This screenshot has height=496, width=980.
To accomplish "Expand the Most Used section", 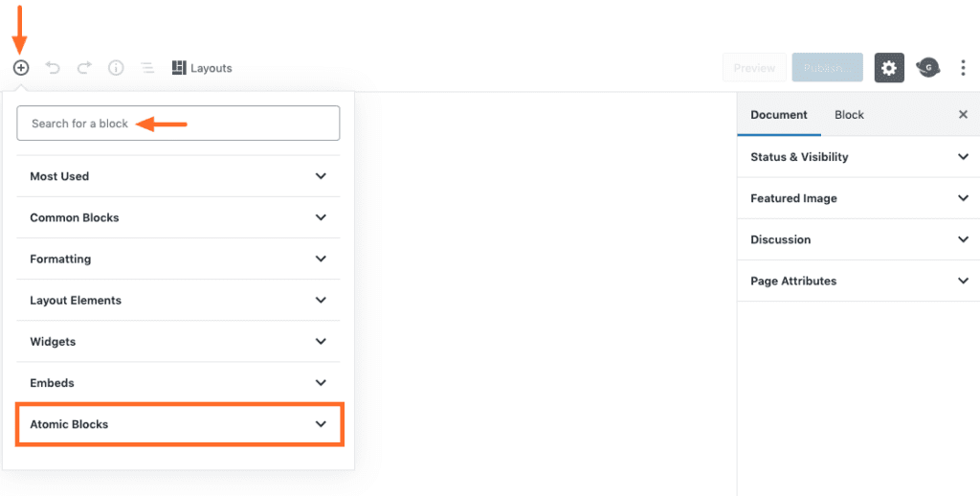I will 178,176.
